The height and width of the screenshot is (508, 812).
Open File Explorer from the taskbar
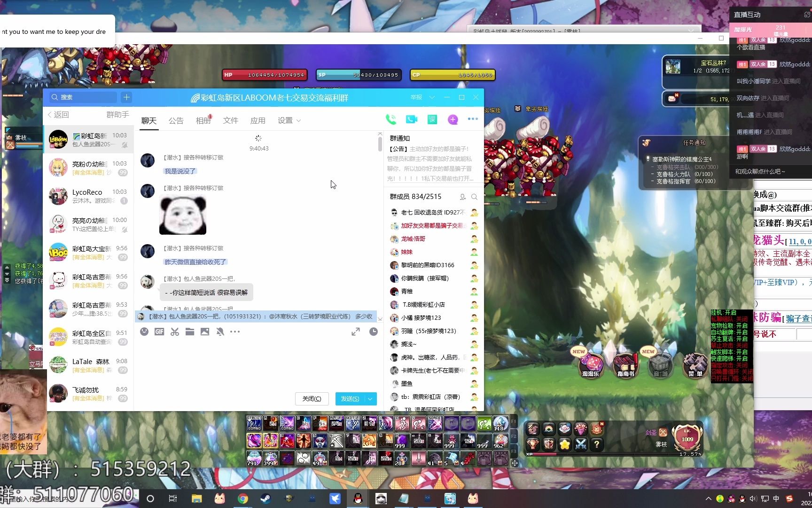pos(196,499)
